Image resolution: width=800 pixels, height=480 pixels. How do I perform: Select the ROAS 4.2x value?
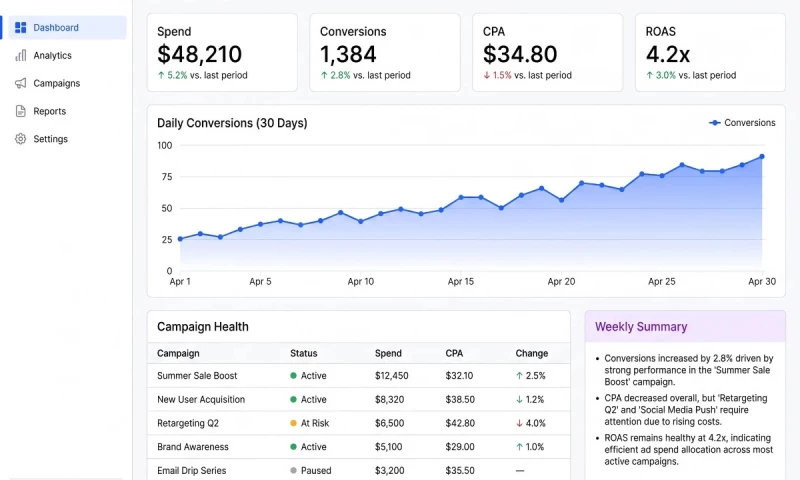tap(667, 54)
